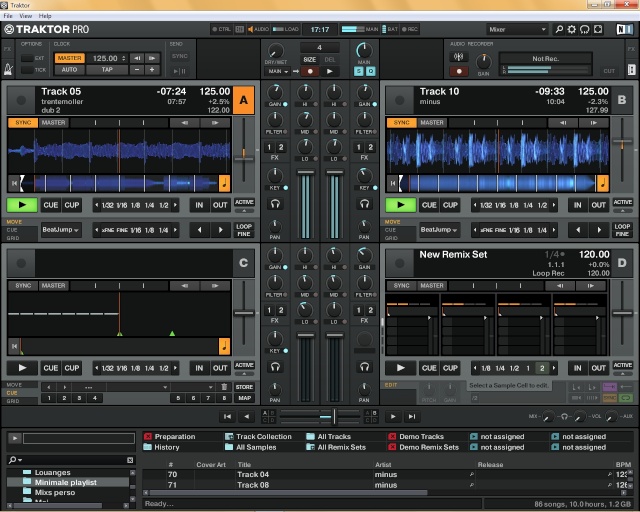The image size is (640, 512).
Task: Click the Preparation favorite folder icon
Action: pyautogui.click(x=148, y=436)
